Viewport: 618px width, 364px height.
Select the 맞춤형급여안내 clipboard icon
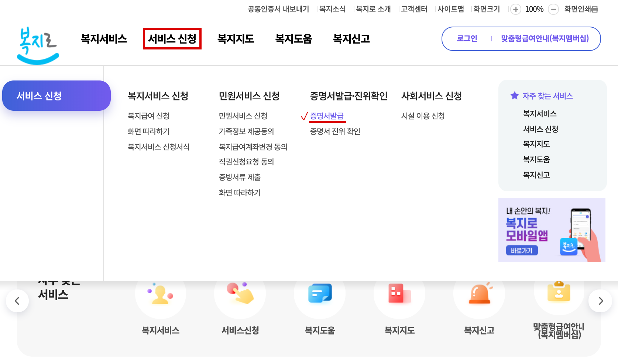559,293
